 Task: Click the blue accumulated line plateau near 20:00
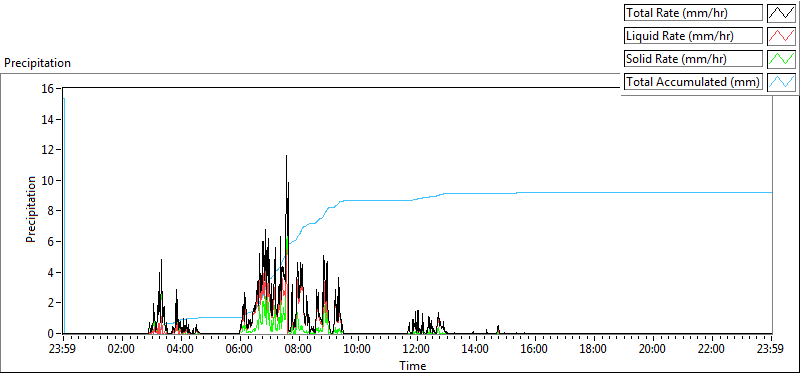(x=653, y=192)
